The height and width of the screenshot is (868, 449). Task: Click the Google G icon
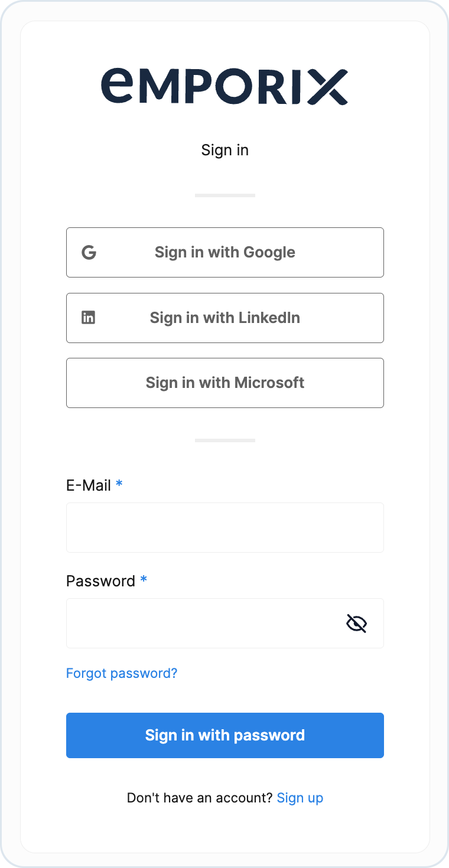(89, 253)
